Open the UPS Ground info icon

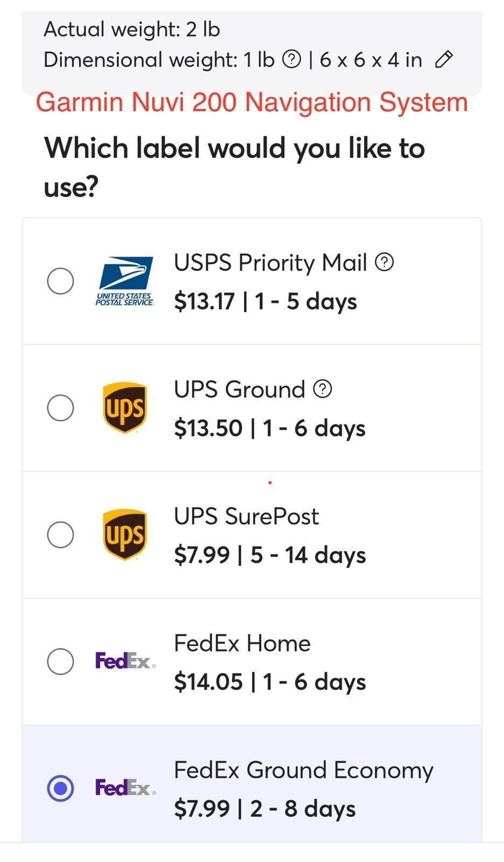coord(323,388)
